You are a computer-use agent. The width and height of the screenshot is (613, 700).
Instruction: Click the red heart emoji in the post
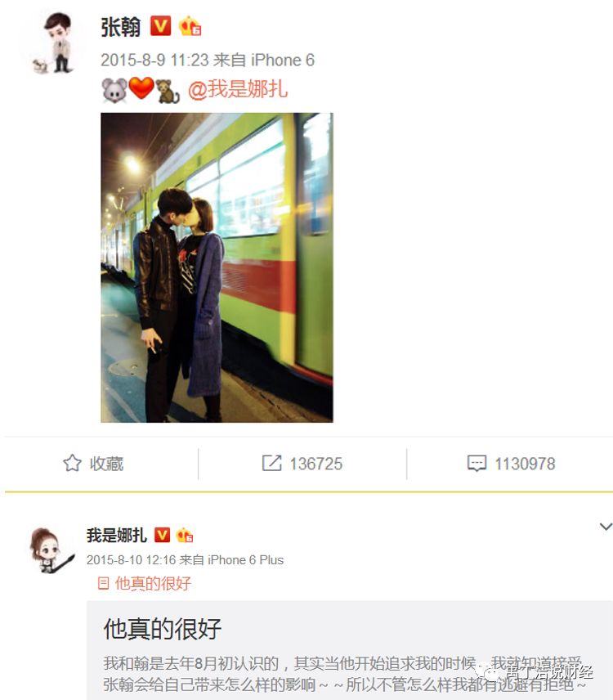coord(141,88)
